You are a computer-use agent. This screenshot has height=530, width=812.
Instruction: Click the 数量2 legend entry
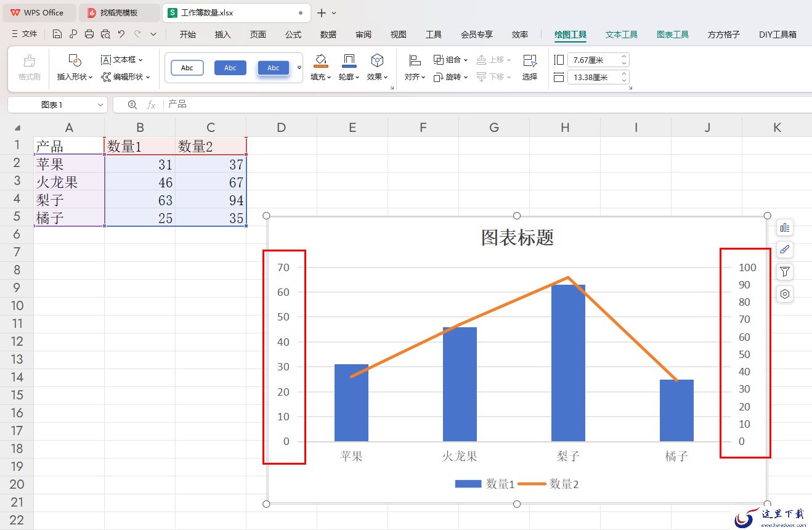548,484
